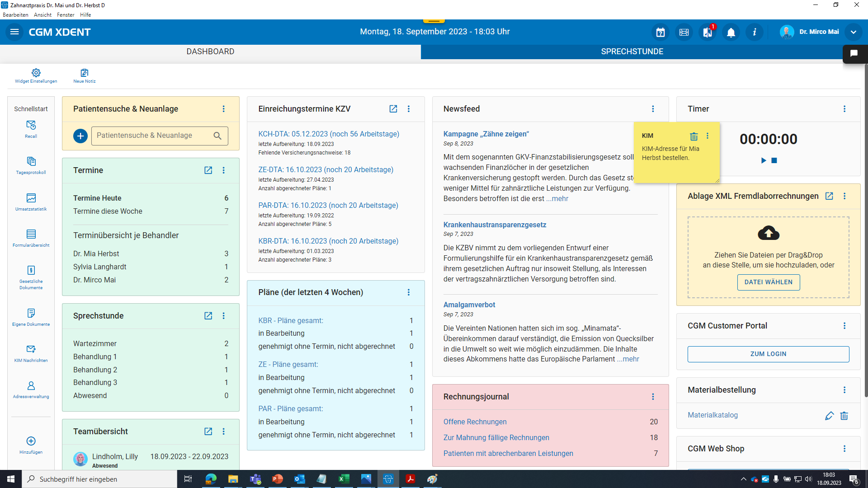Image resolution: width=868 pixels, height=488 pixels.
Task: Open Einreichungstermine KZV options menu
Action: 409,109
